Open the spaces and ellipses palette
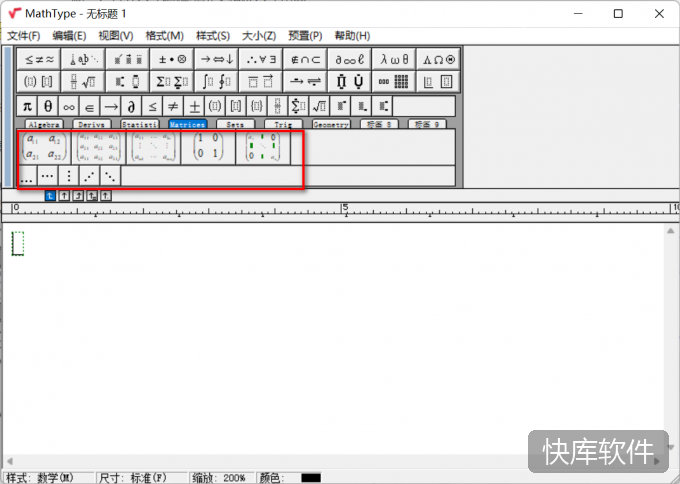 [83, 59]
